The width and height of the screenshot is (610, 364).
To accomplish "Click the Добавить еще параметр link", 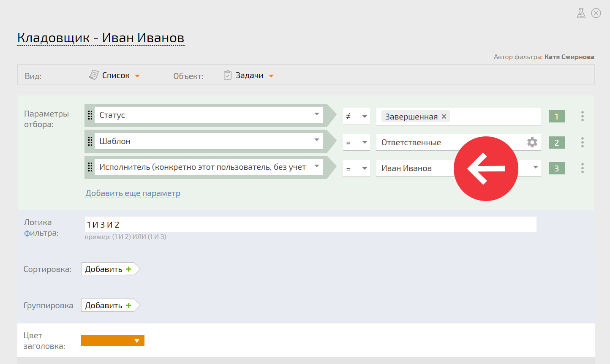I will (x=133, y=193).
